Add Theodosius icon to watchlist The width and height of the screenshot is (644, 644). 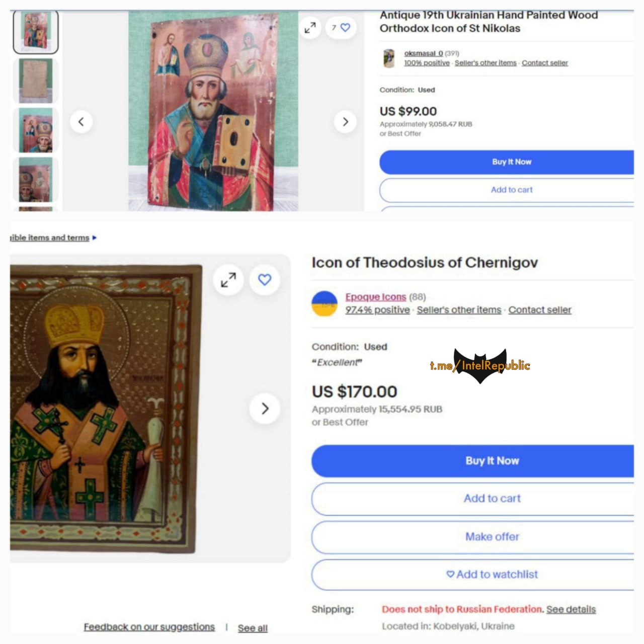[x=473, y=574]
